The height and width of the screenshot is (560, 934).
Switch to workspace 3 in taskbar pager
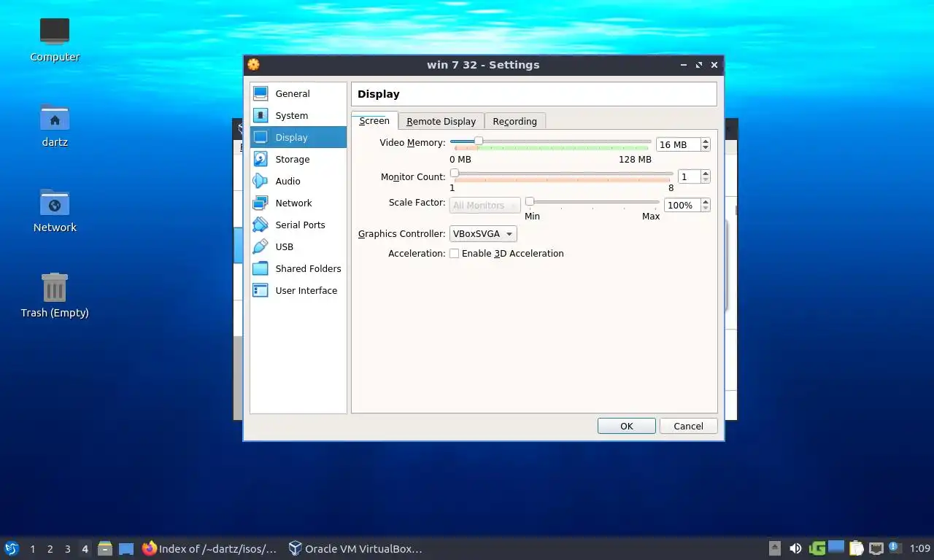(67, 549)
